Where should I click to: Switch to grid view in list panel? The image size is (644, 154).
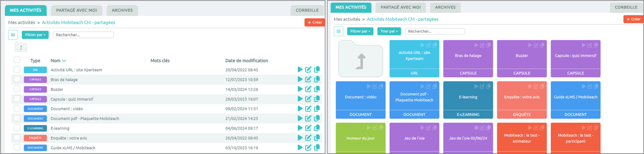(x=13, y=35)
